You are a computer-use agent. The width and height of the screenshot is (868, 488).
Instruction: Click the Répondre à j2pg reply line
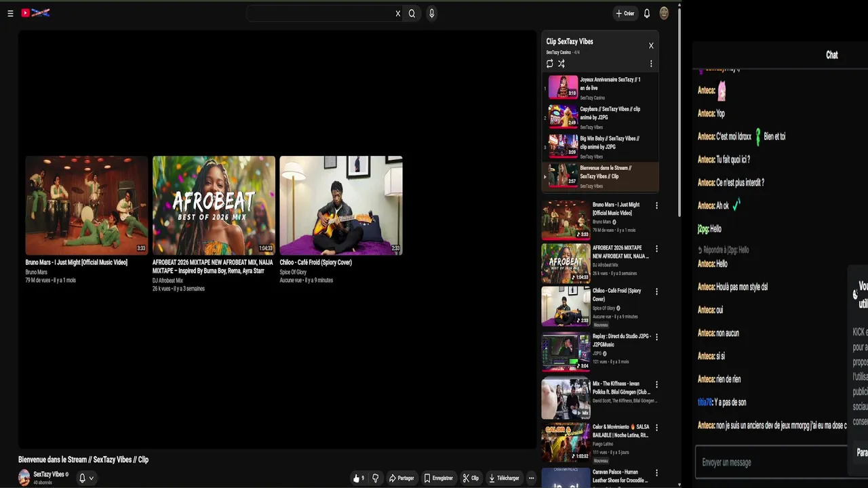(724, 250)
